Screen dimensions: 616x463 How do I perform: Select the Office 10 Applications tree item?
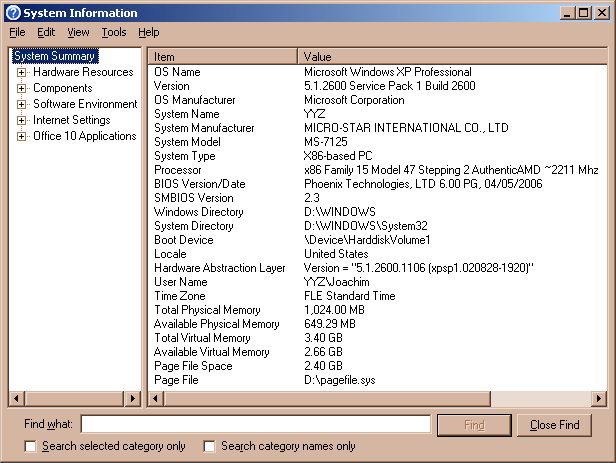pyautogui.click(x=85, y=136)
